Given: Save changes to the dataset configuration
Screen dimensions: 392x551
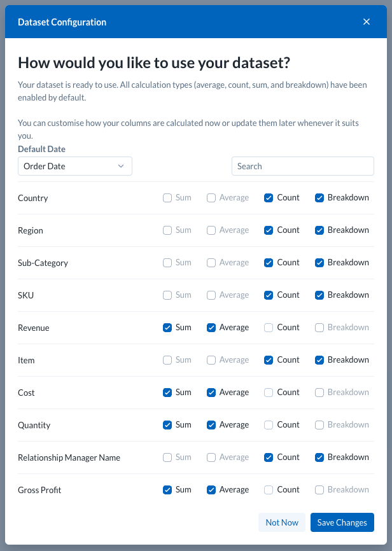Looking at the screenshot, I should pos(342,522).
